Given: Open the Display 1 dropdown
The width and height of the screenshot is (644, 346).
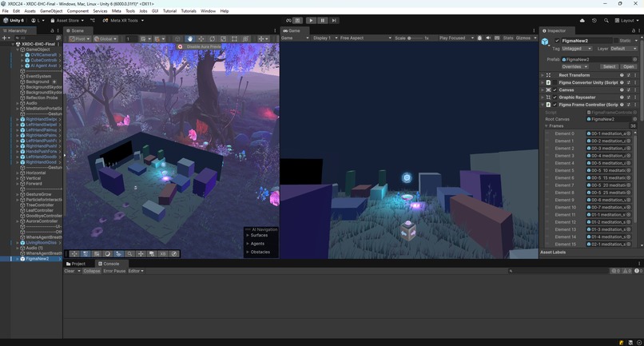Looking at the screenshot, I should click(x=324, y=38).
